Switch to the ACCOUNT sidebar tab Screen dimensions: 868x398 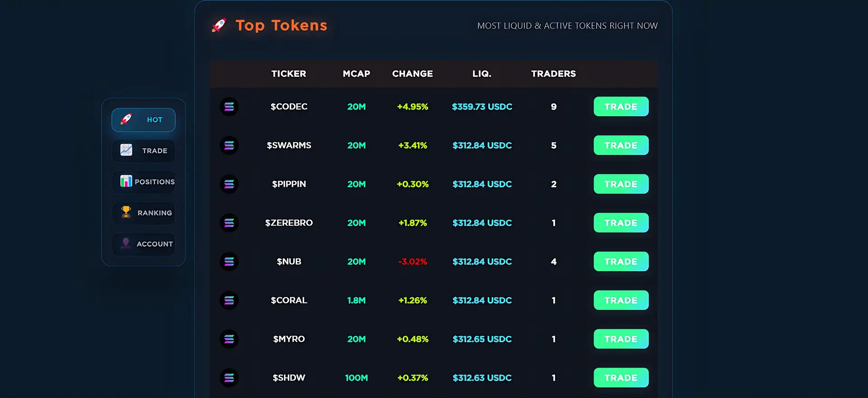pyautogui.click(x=144, y=244)
